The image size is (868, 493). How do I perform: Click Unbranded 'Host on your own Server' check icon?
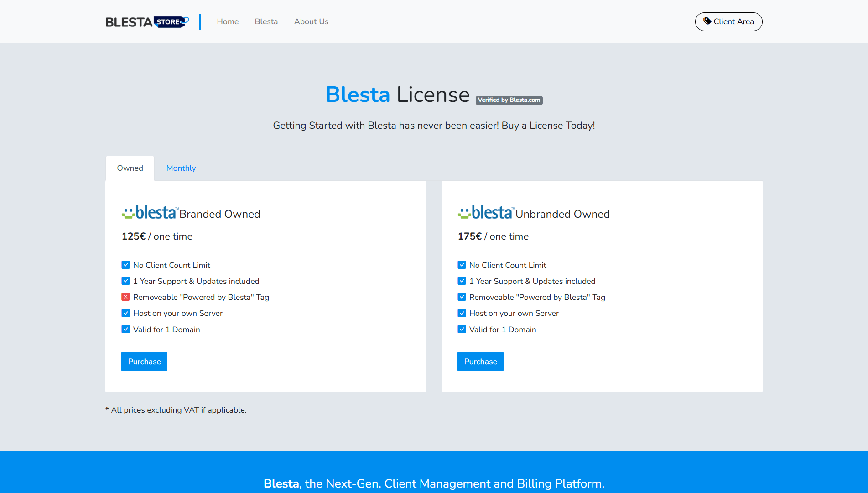[462, 313]
